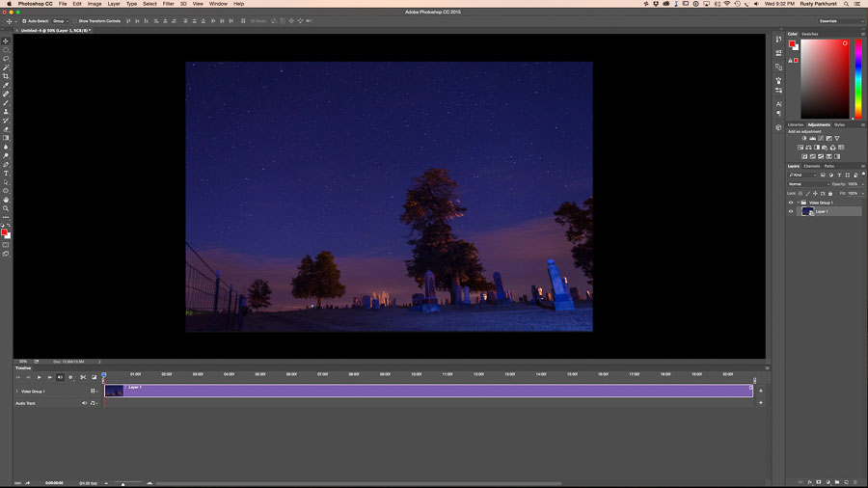The image size is (868, 488).
Task: Select the Move tool
Action: coord(6,41)
